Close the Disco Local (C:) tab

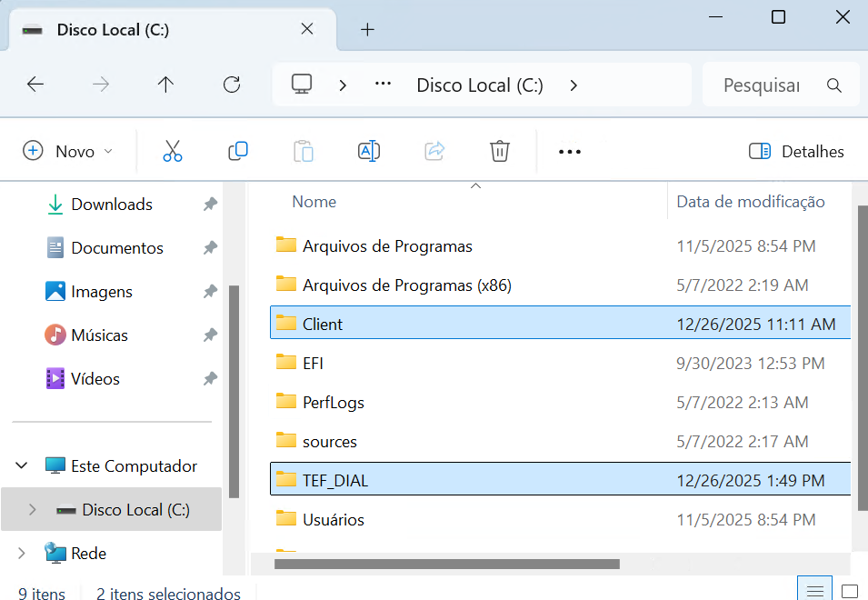point(307,28)
